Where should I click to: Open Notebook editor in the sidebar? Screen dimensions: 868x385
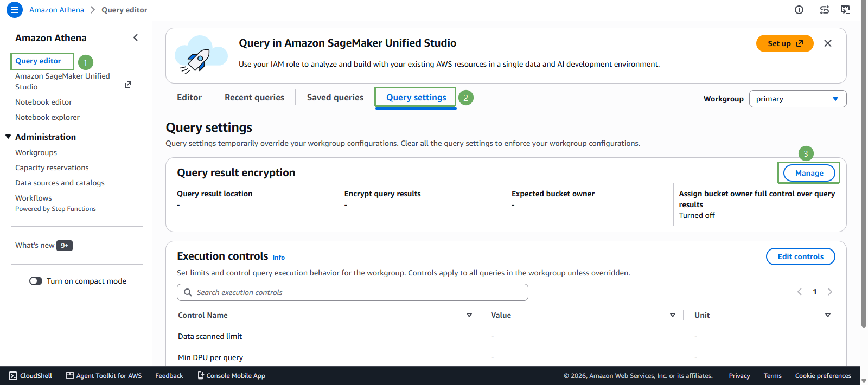pos(43,102)
